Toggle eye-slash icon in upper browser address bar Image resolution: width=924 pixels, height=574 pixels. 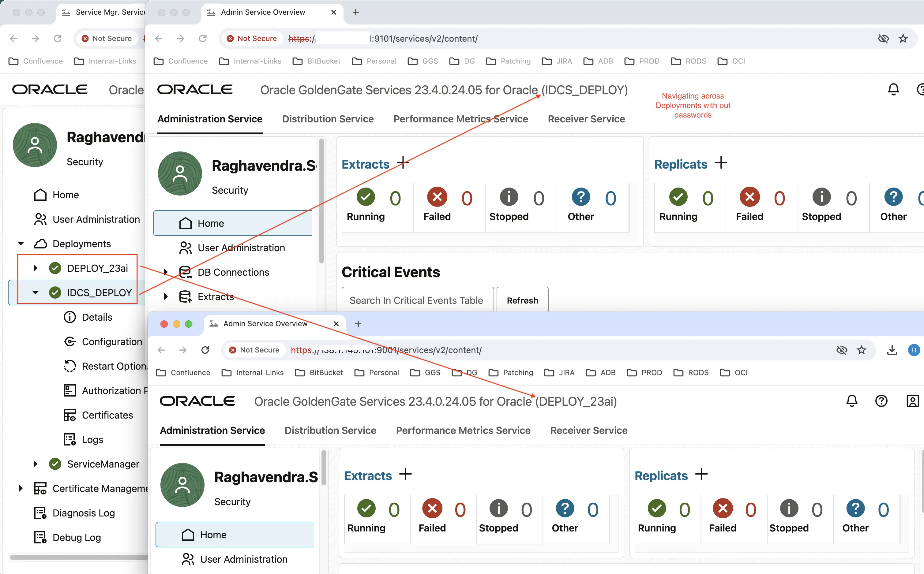click(x=883, y=38)
